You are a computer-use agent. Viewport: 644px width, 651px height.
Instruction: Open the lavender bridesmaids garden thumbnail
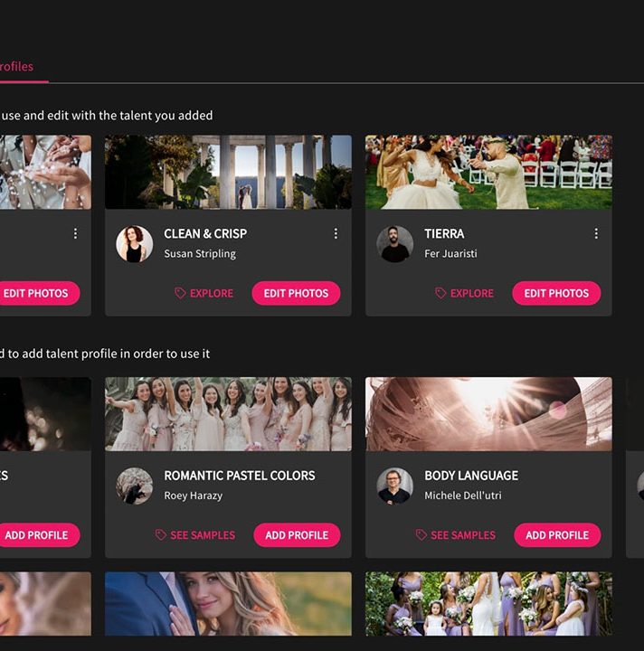coord(488,604)
